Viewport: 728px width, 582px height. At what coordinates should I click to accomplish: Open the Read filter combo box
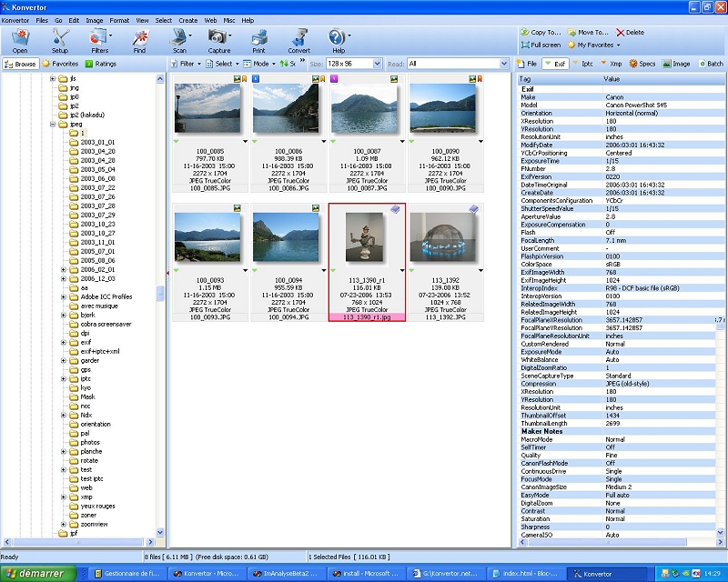tap(503, 65)
